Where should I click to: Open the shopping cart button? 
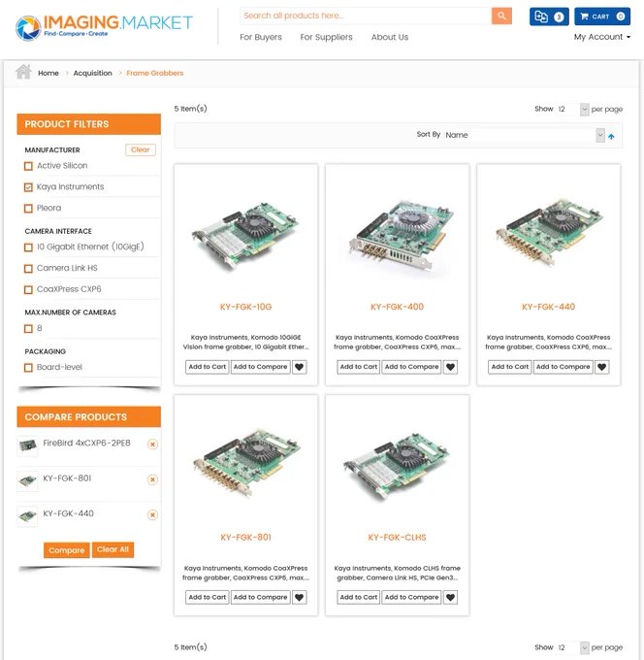602,16
